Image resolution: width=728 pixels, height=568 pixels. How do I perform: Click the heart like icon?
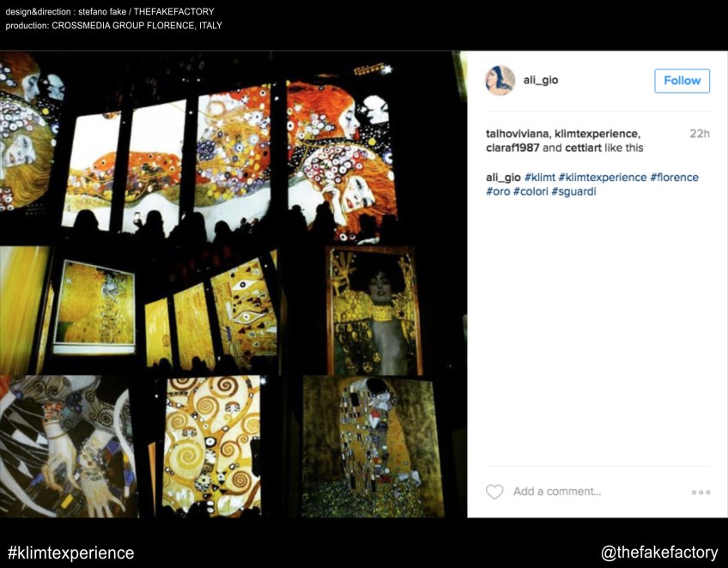tap(494, 492)
